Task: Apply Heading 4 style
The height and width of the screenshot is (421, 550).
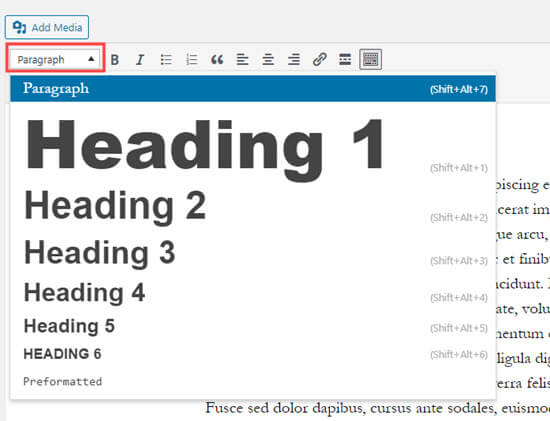Action: click(253, 292)
